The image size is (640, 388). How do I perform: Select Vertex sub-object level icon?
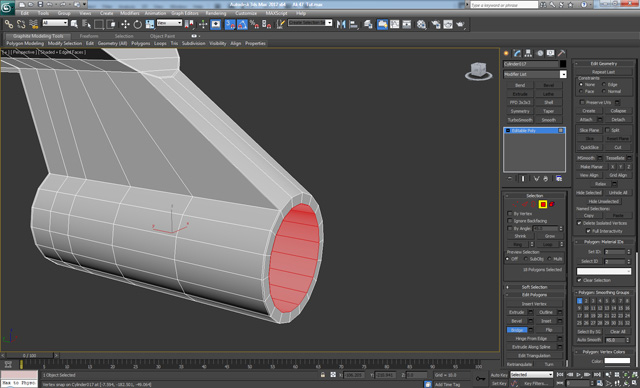point(516,204)
